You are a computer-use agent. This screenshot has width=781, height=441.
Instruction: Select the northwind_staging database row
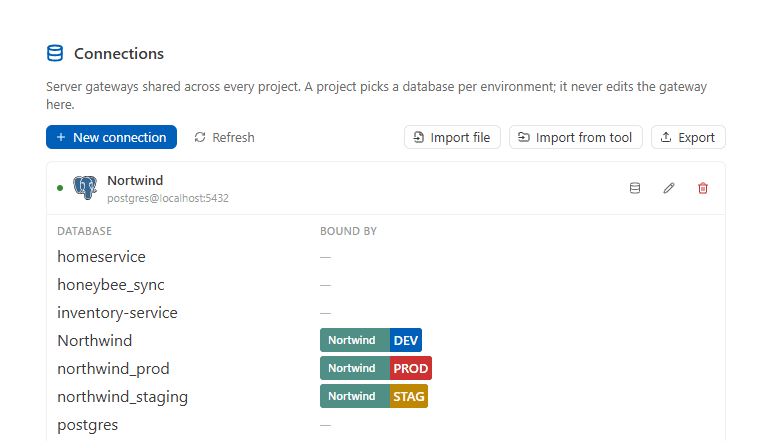pyautogui.click(x=386, y=396)
